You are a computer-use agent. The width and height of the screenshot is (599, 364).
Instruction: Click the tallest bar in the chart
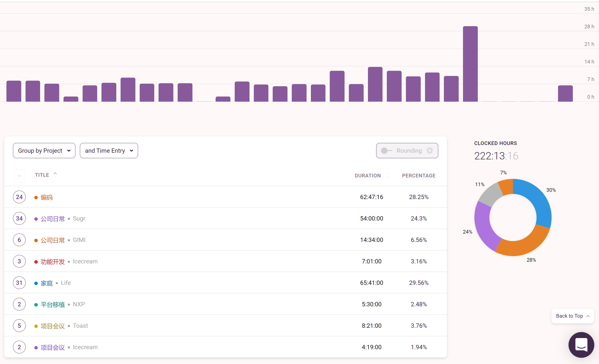470,64
